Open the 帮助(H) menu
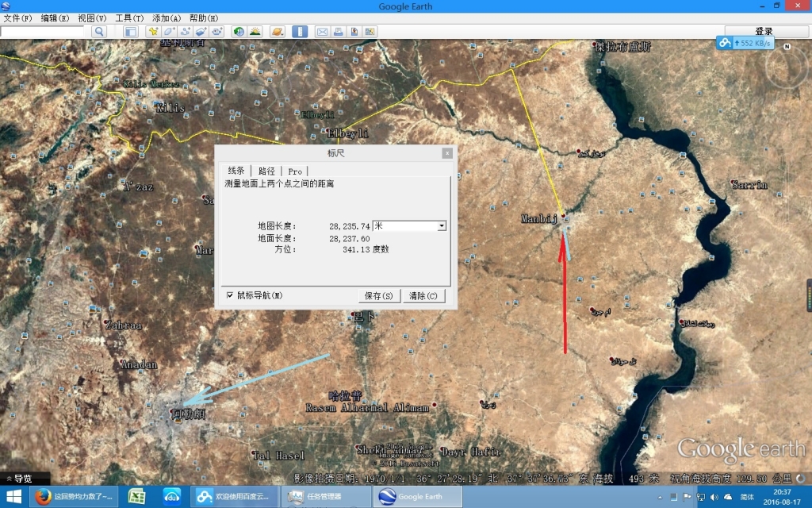This screenshot has height=508, width=812. pos(204,18)
